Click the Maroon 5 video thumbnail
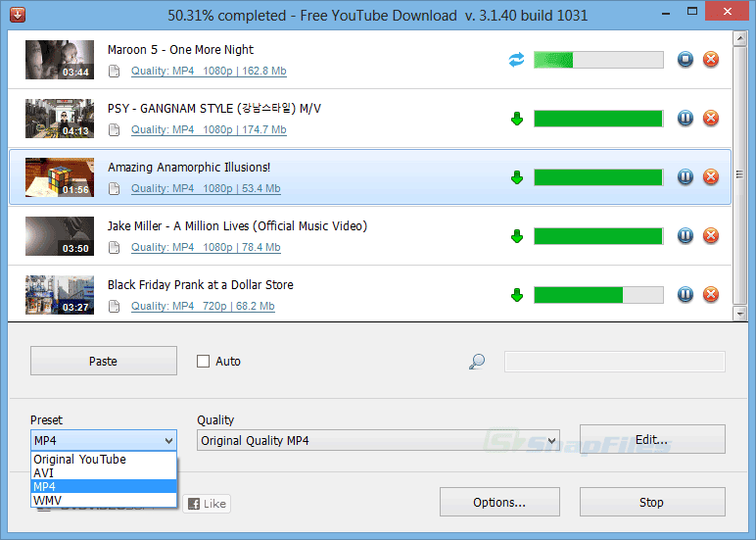756x540 pixels. 60,60
